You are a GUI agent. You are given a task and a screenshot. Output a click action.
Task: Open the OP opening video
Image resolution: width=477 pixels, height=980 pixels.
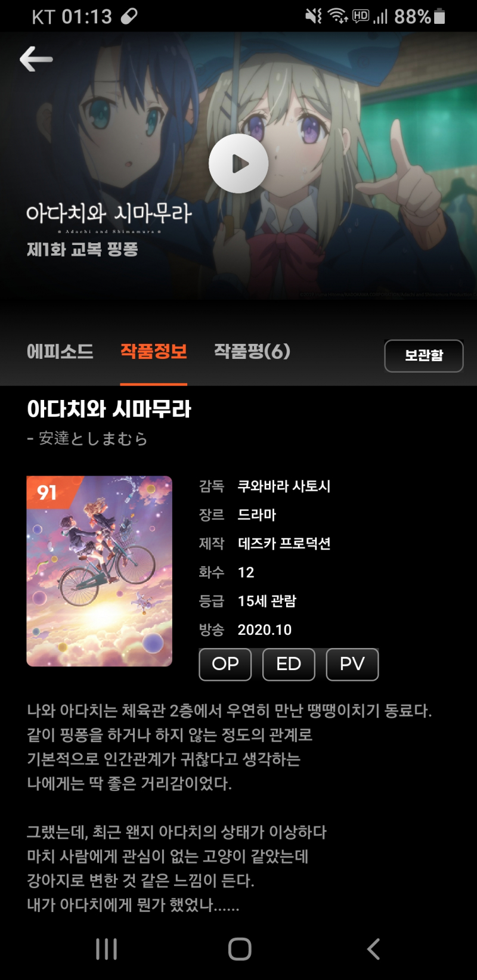click(x=225, y=664)
